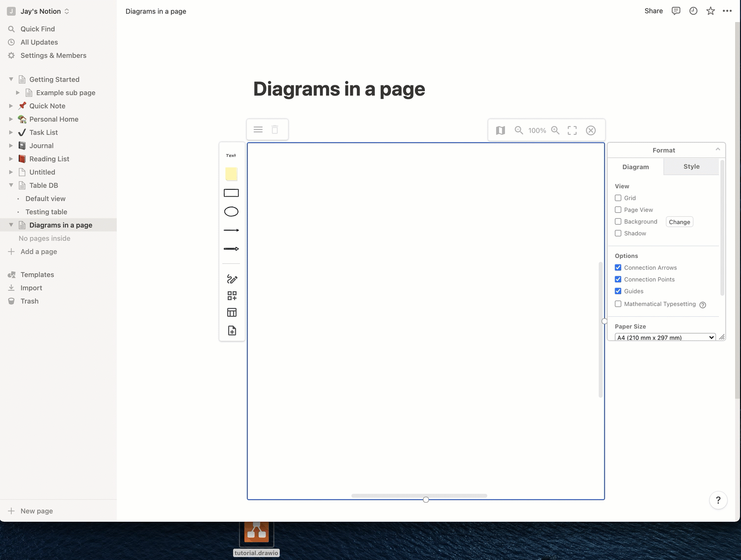Image resolution: width=741 pixels, height=560 pixels.
Task: Switch to the Style tab
Action: pyautogui.click(x=691, y=166)
